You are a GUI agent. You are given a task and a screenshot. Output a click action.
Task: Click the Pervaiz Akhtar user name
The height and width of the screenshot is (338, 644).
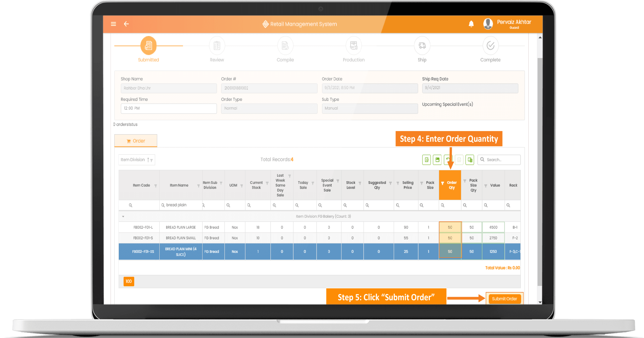(x=514, y=22)
